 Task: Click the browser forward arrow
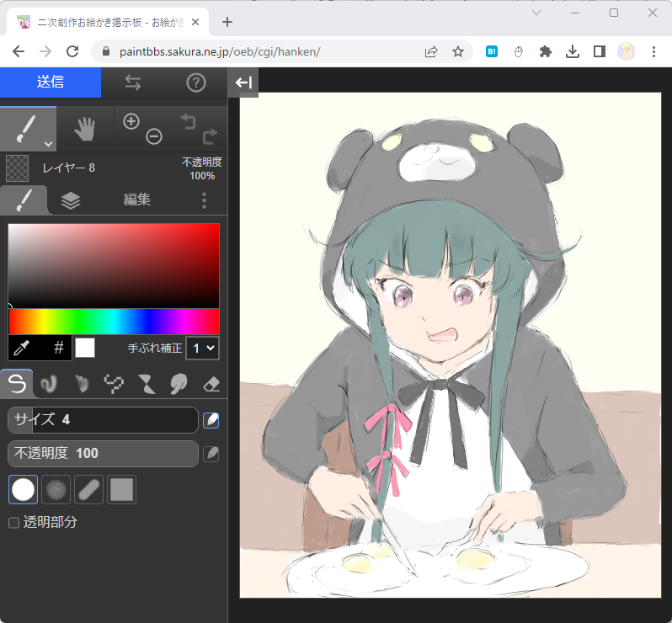point(45,52)
